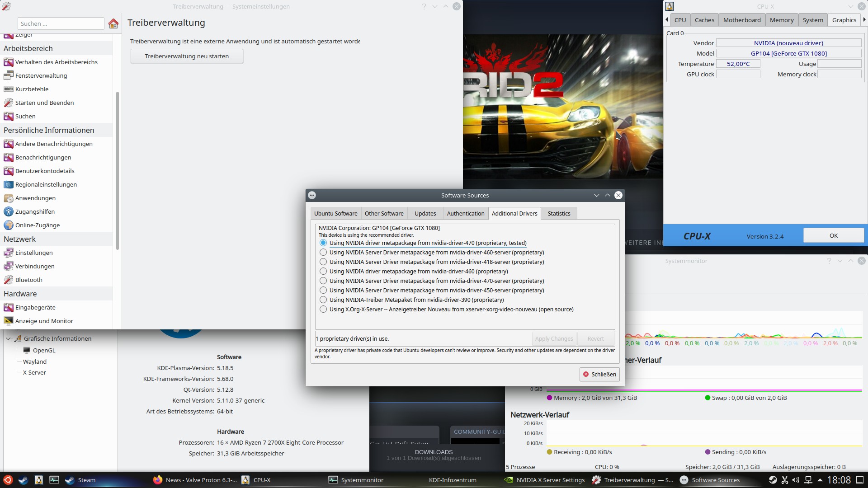This screenshot has height=488, width=868.
Task: Click the Treiberverwaltung neu starten button
Action: point(186,56)
